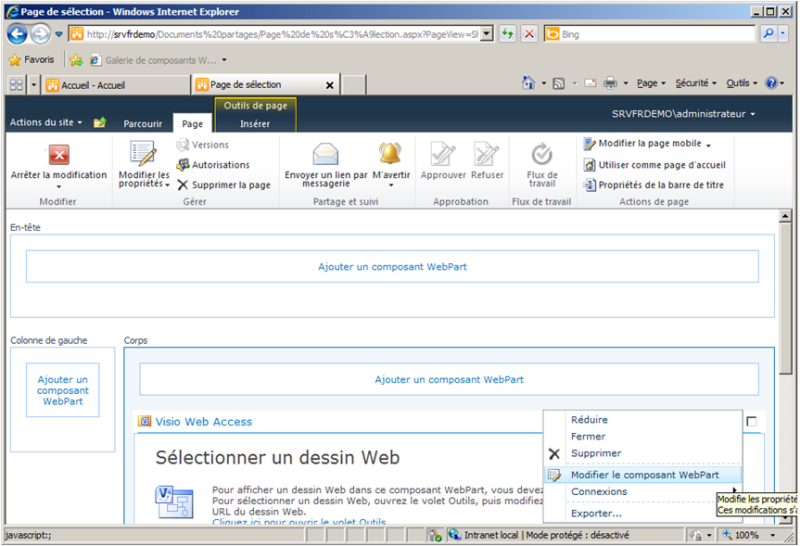Click the browser Back arrow button
The width and height of the screenshot is (800, 546).
click(17, 34)
